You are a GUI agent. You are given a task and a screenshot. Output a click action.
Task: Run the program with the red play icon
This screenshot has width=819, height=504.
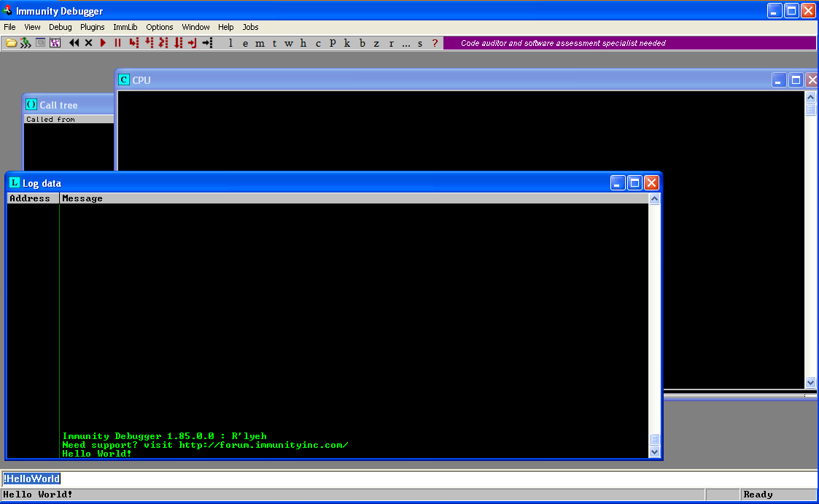pyautogui.click(x=103, y=42)
